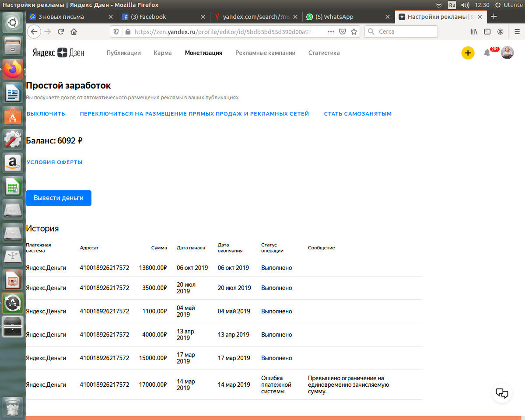Screen dimensions: 525x420
Task: Go back with the browser back arrow
Action: 34,31
